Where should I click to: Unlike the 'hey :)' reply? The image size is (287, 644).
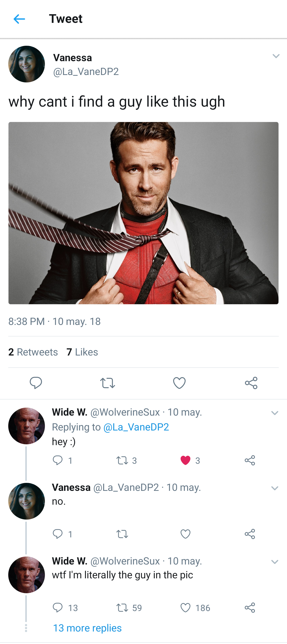185,460
